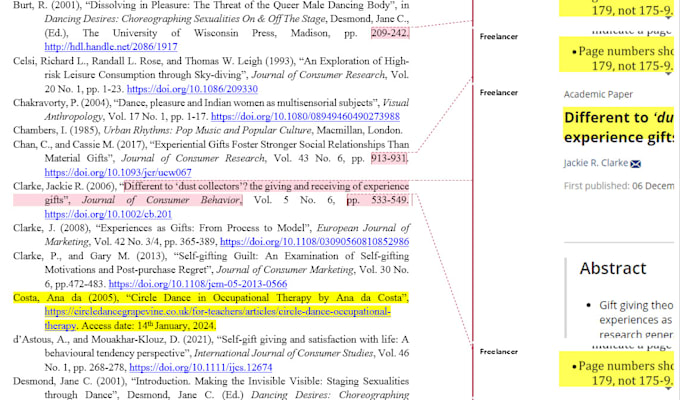Viewport: 680px width, 400px height.
Task: Click the 'Visual Anthropology' journal name
Action: pyautogui.click(x=226, y=109)
